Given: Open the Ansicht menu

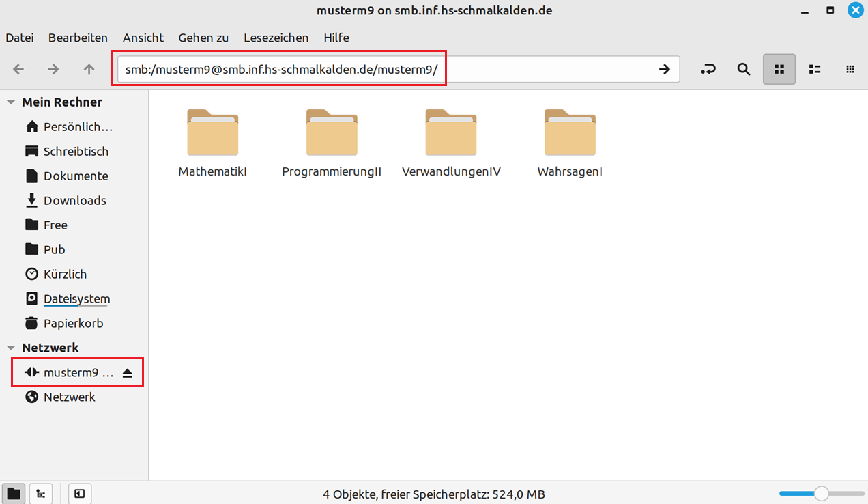Looking at the screenshot, I should coord(143,38).
